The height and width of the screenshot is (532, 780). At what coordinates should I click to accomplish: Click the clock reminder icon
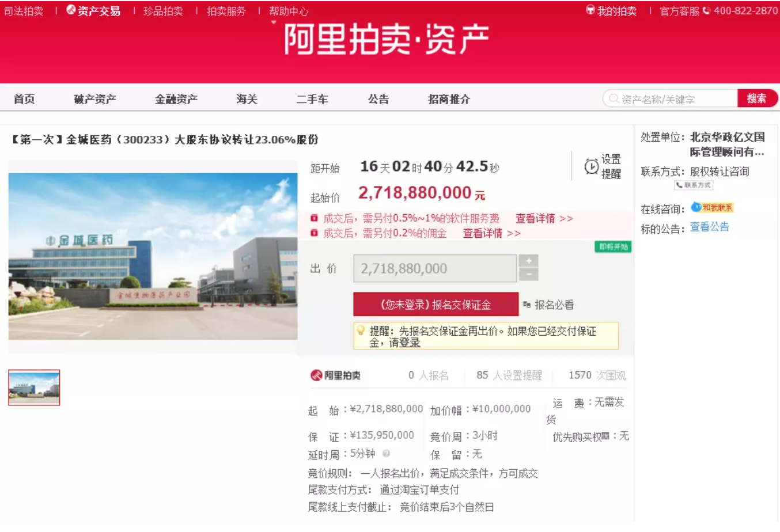point(591,166)
